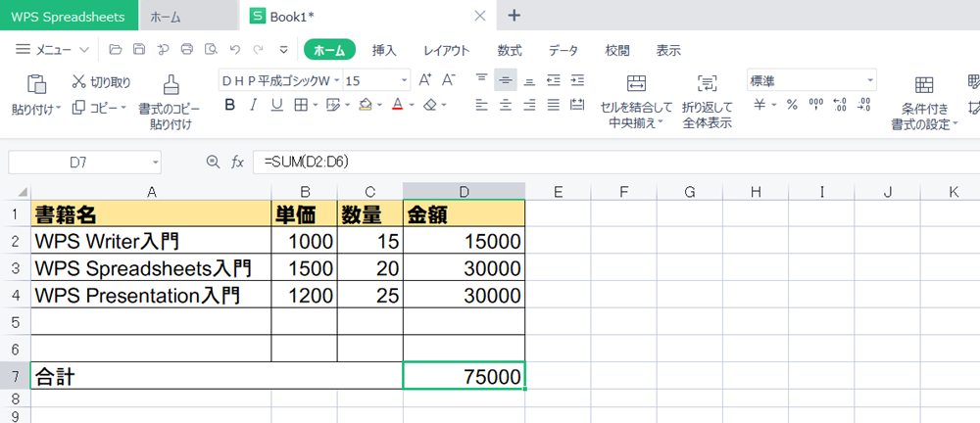The image size is (980, 423).
Task: Open the 数式 ribbon tab
Action: click(x=510, y=51)
